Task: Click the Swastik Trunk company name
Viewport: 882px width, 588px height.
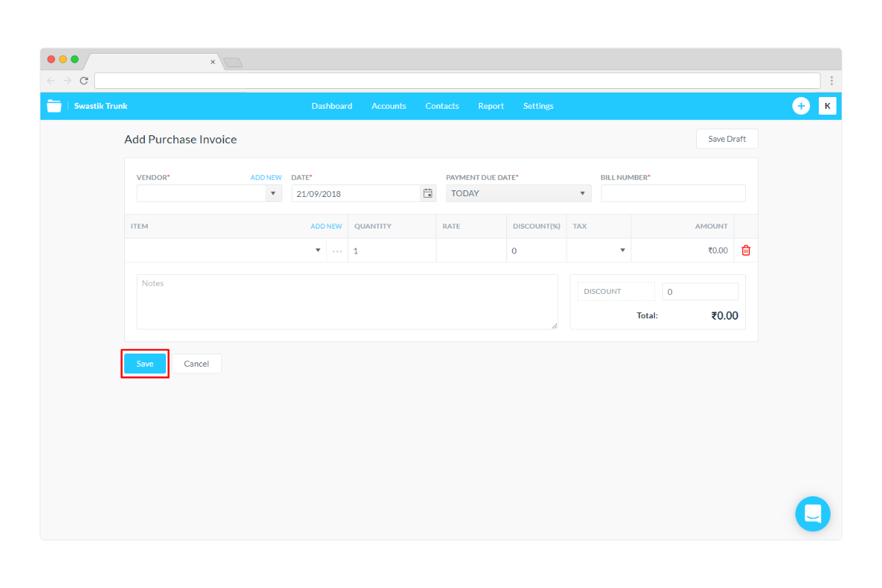Action: pyautogui.click(x=101, y=106)
